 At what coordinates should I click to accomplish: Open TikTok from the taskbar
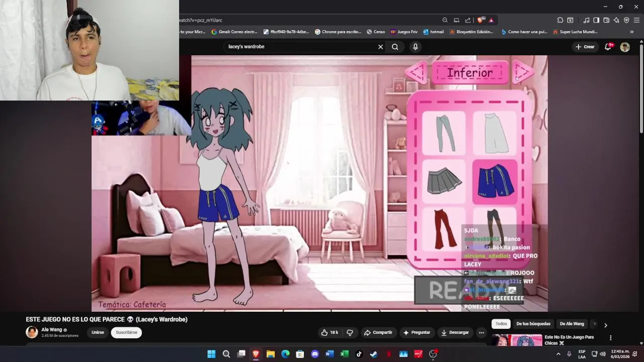point(359,354)
